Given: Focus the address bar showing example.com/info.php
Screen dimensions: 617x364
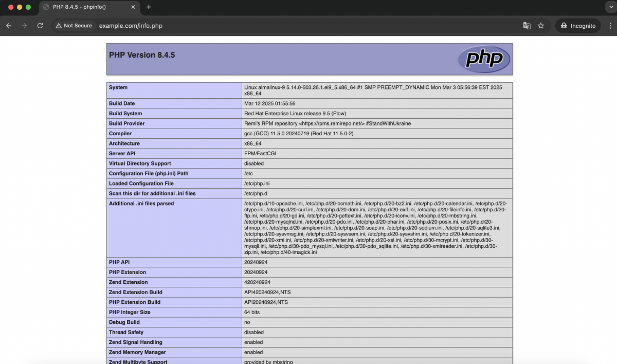Looking at the screenshot, I should tap(308, 26).
